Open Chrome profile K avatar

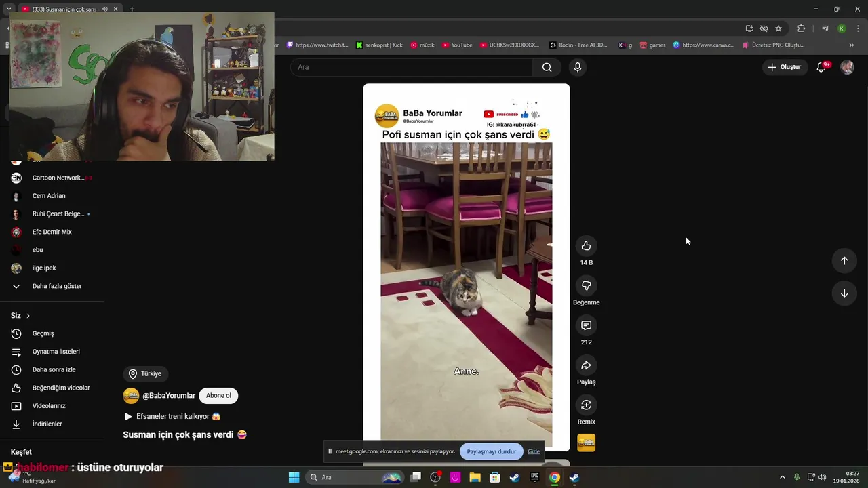(842, 28)
